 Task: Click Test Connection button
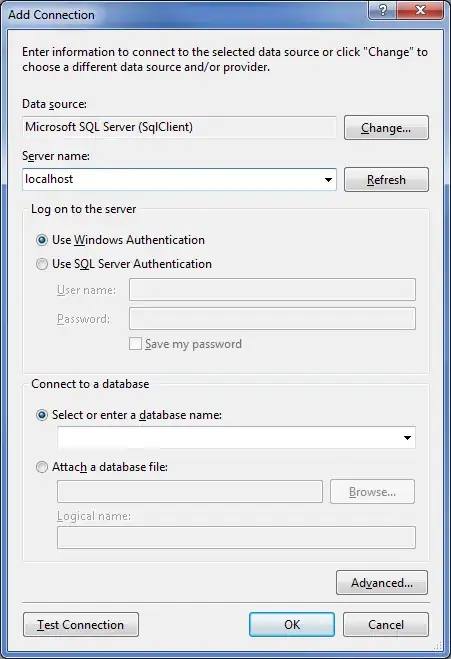point(81,625)
